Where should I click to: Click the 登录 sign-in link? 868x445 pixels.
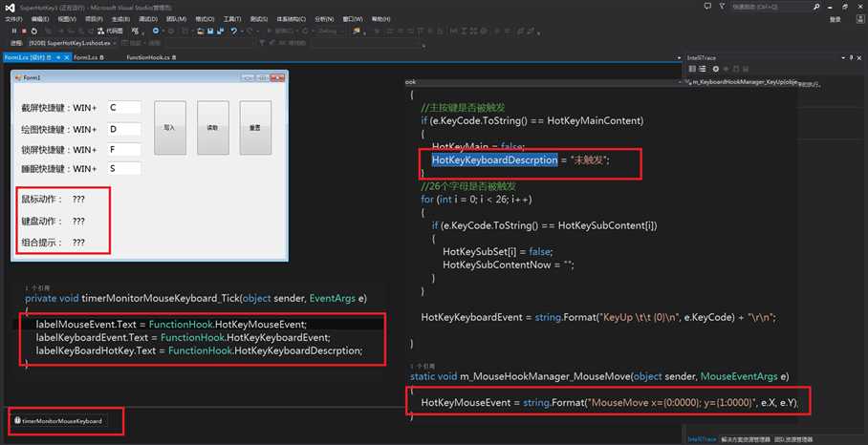pyautogui.click(x=835, y=19)
